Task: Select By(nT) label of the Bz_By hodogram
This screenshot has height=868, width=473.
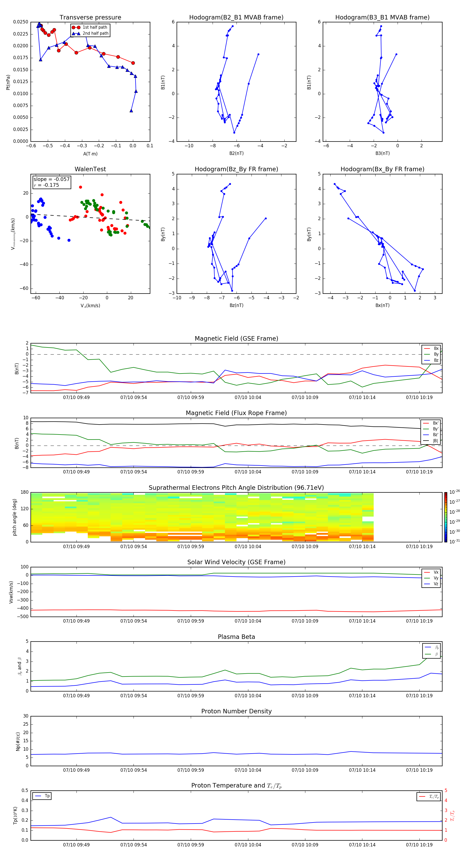Action: click(163, 234)
